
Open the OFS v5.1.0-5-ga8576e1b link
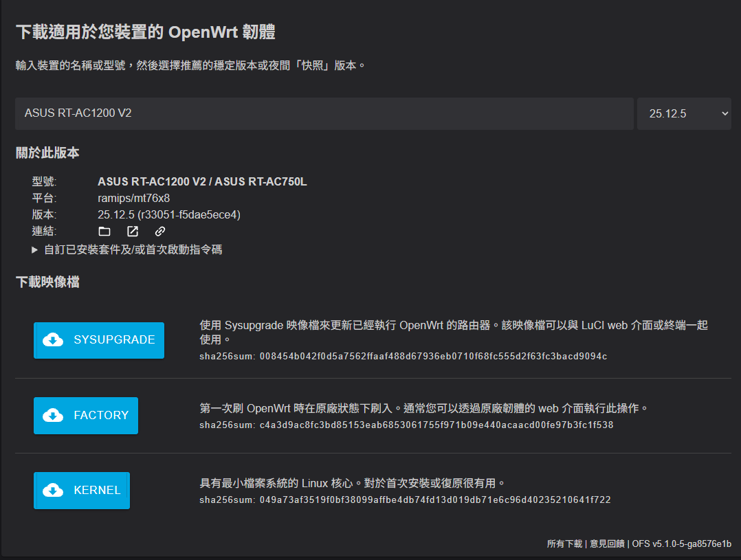pos(681,544)
